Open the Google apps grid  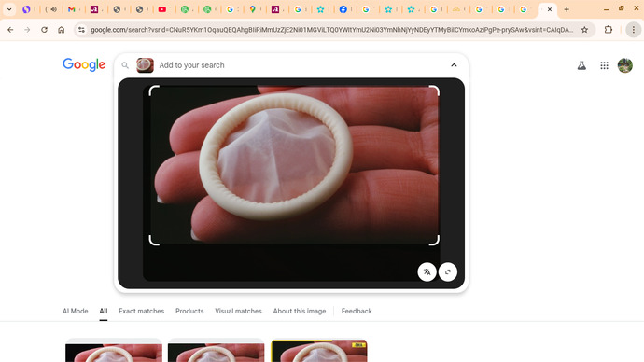click(x=604, y=65)
